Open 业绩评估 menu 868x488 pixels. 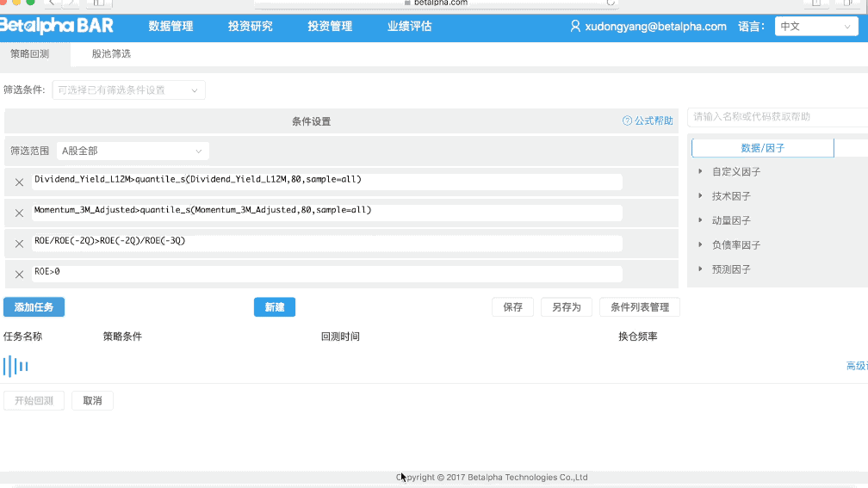(409, 26)
